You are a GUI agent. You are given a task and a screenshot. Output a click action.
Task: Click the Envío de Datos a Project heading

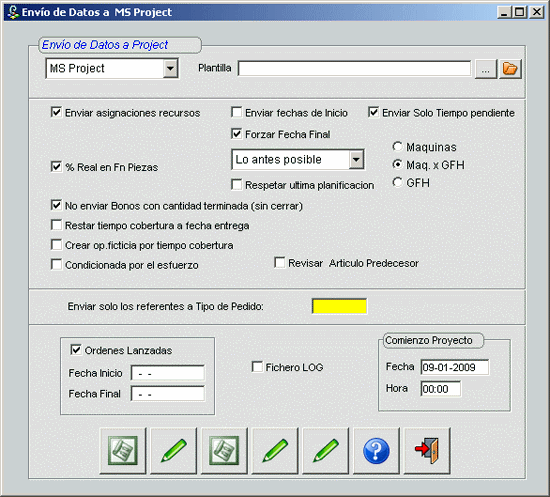coord(105,45)
